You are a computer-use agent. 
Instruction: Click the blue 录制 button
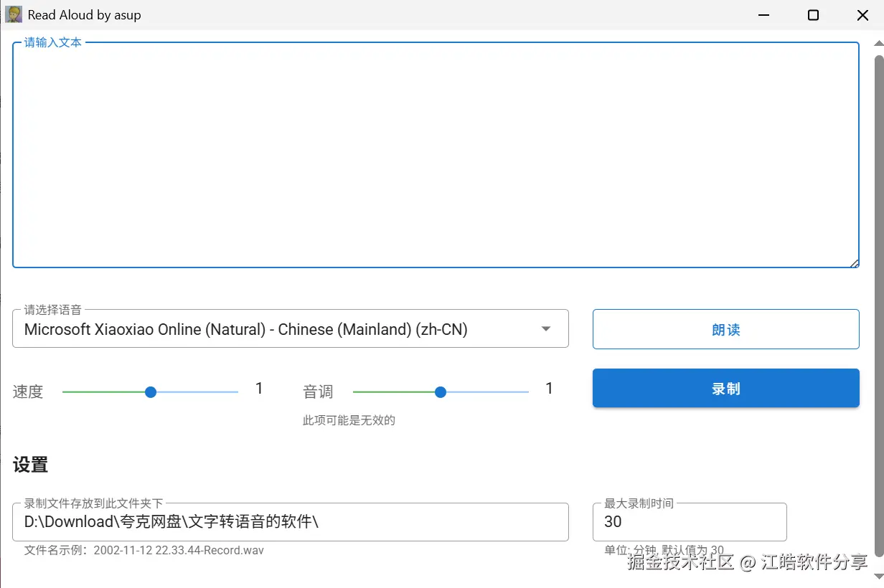point(725,389)
